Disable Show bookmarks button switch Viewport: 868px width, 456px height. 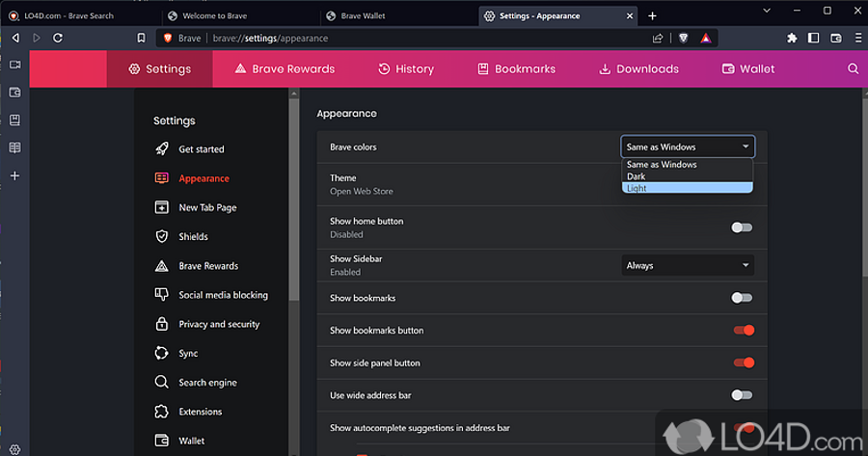(744, 331)
